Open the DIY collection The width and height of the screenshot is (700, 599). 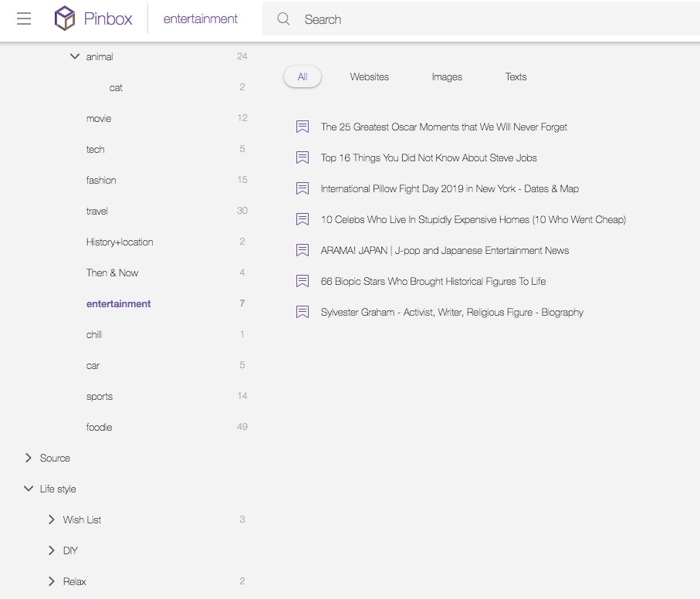pyautogui.click(x=70, y=550)
